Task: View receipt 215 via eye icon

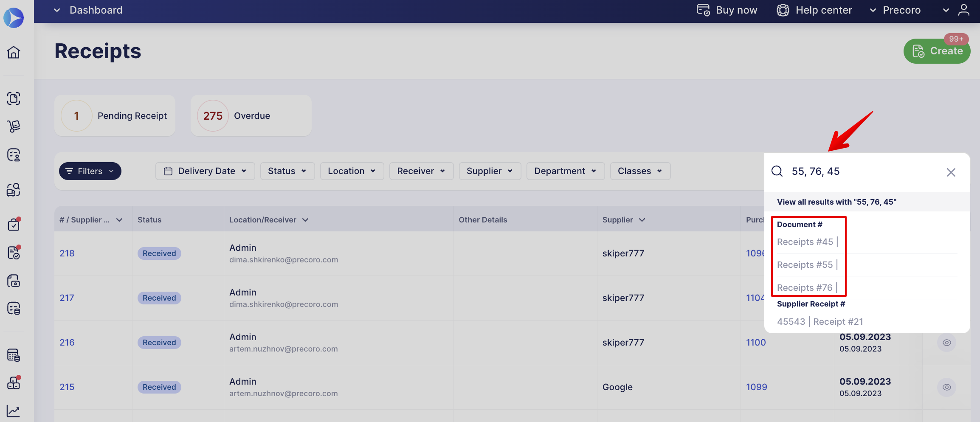Action: tap(946, 387)
